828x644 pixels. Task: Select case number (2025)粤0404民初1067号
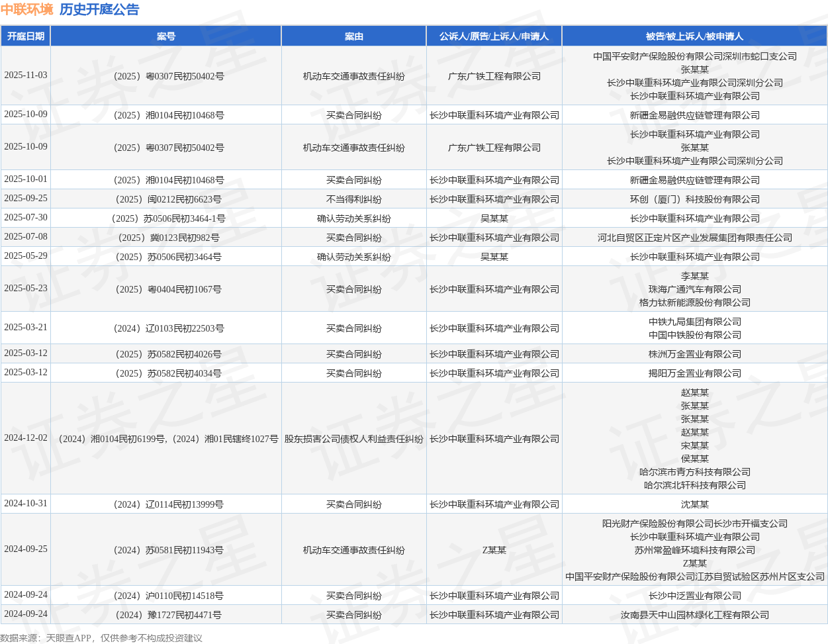(166, 289)
